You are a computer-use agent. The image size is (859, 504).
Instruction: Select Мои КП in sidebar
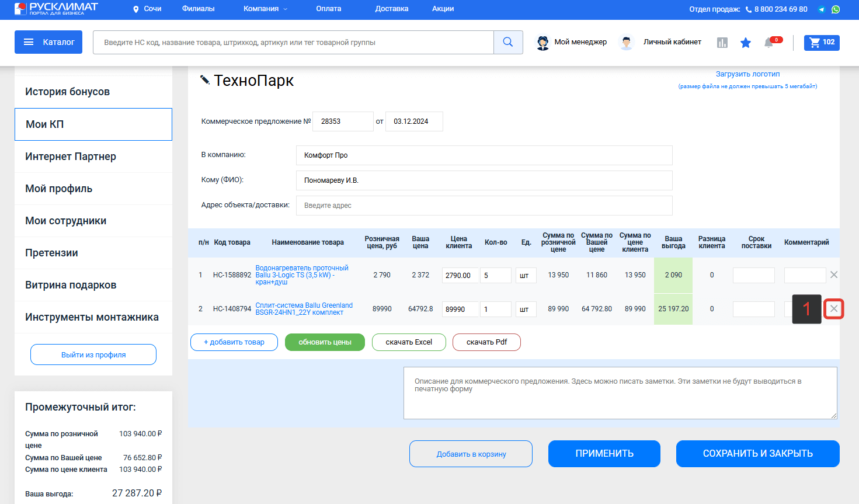(93, 124)
